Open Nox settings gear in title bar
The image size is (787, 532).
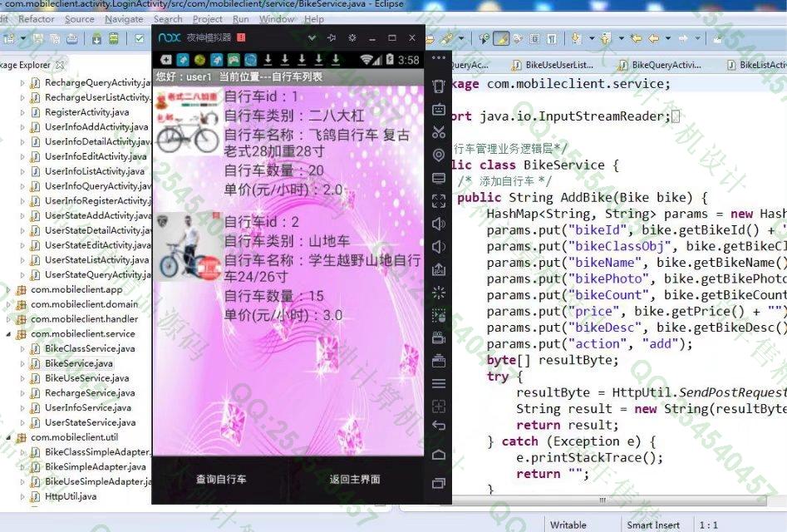pyautogui.click(x=352, y=37)
